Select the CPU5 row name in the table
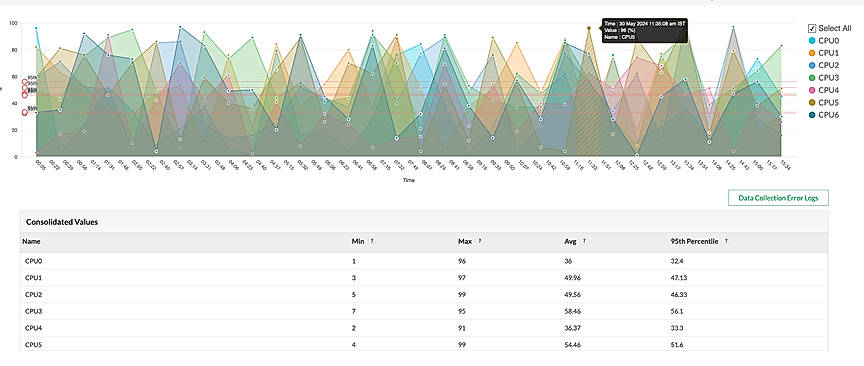Image resolution: width=864 pixels, height=366 pixels. pos(34,345)
